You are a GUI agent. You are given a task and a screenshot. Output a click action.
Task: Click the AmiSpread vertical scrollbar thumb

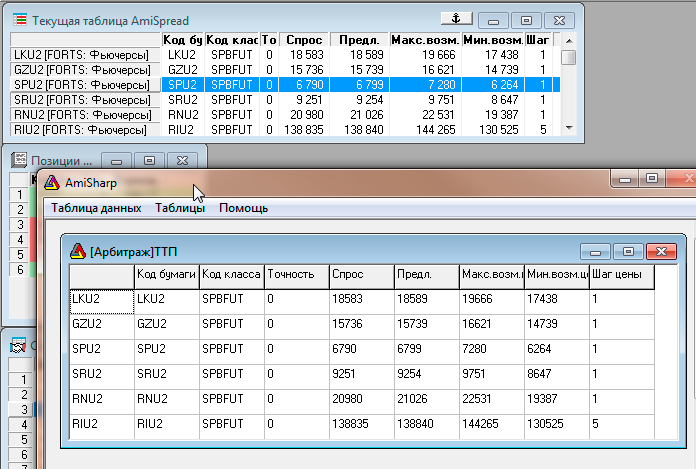(x=569, y=57)
